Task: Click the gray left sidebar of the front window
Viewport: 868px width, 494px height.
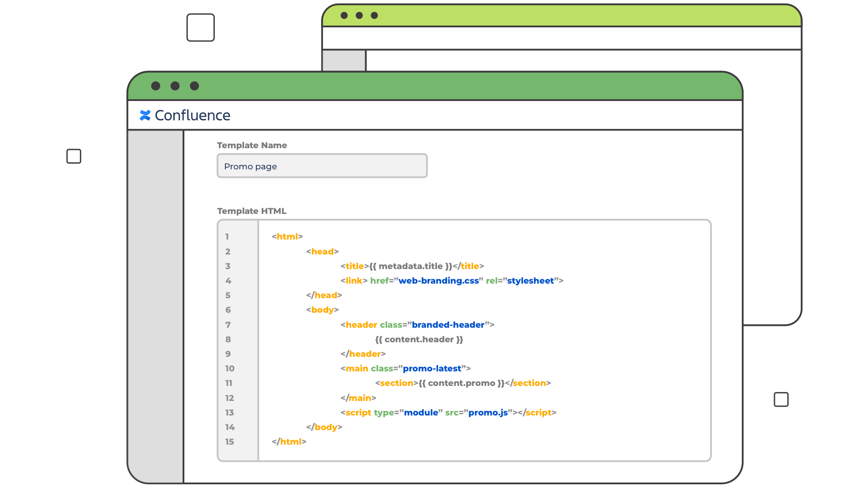Action: (x=156, y=304)
